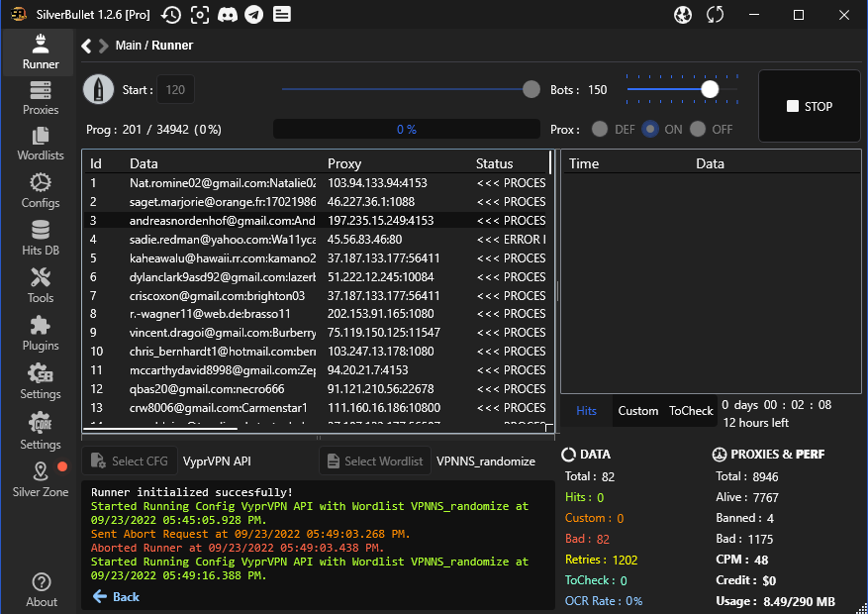Click the SilverBullet app logo
Viewport: 868px width, 614px height.
[x=18, y=15]
